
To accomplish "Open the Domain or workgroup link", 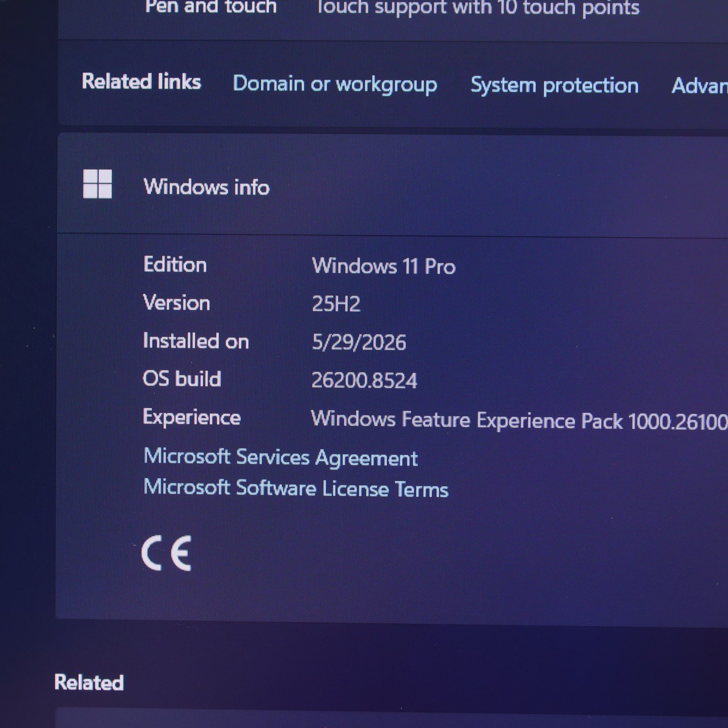I will pyautogui.click(x=335, y=85).
